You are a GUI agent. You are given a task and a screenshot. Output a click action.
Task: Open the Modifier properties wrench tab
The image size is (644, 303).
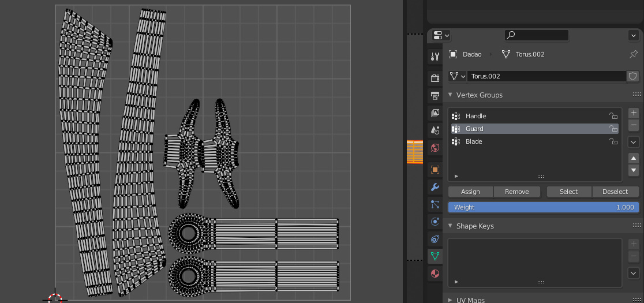(435, 186)
